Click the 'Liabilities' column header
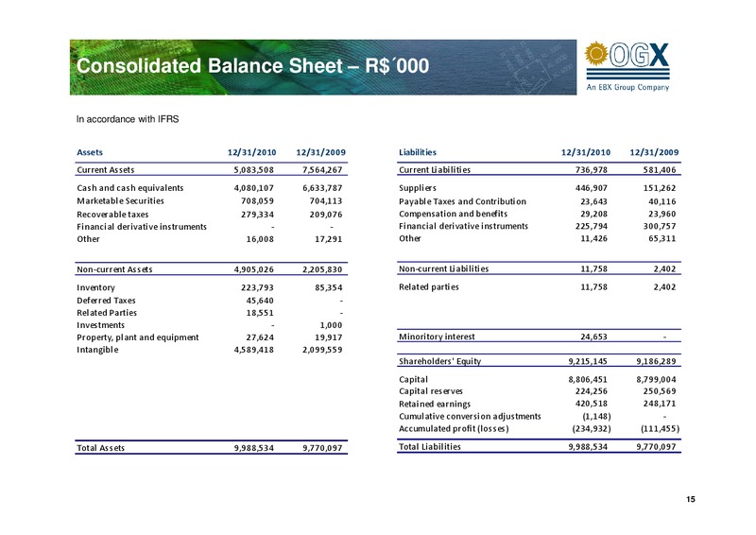This screenshot has height=535, width=756. pos(418,152)
